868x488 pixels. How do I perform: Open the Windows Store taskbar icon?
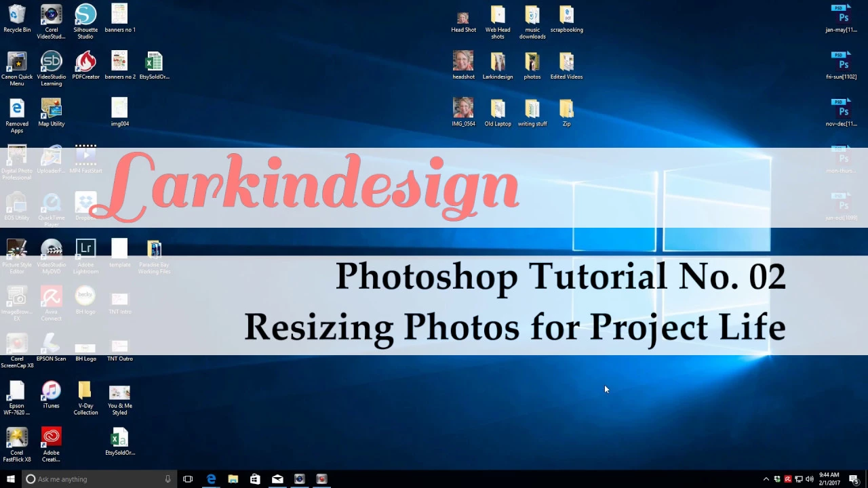[255, 479]
